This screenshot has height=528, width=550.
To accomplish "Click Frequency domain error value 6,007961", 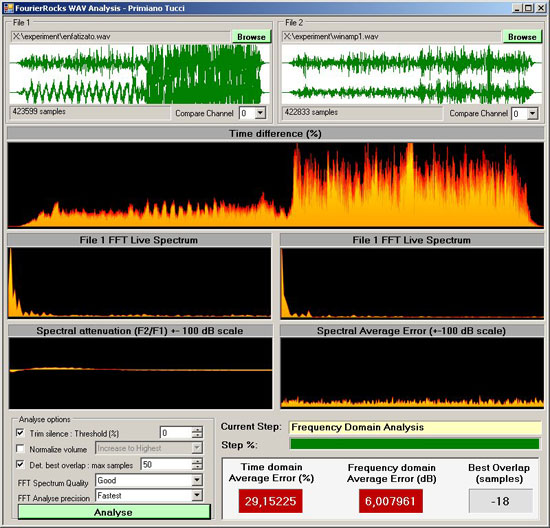I will [391, 501].
